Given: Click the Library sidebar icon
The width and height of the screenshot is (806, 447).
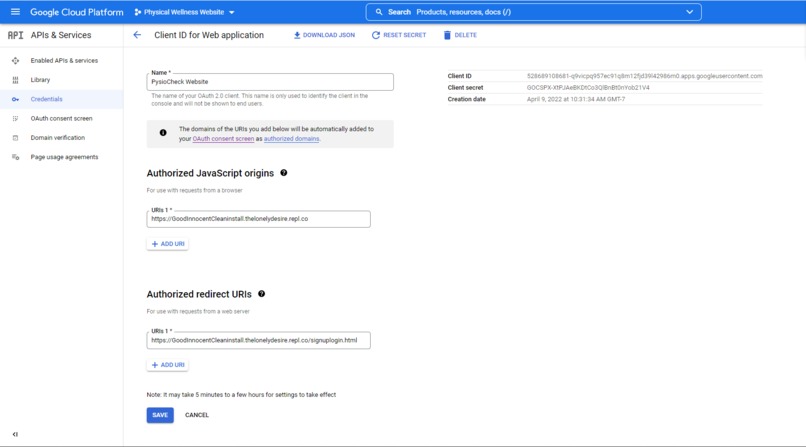Looking at the screenshot, I should [15, 80].
